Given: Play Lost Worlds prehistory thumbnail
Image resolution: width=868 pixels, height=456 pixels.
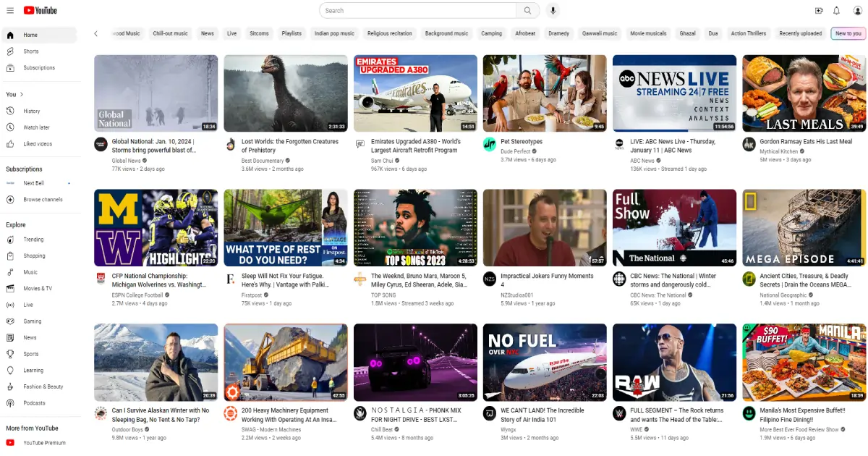Looking at the screenshot, I should pos(286,93).
